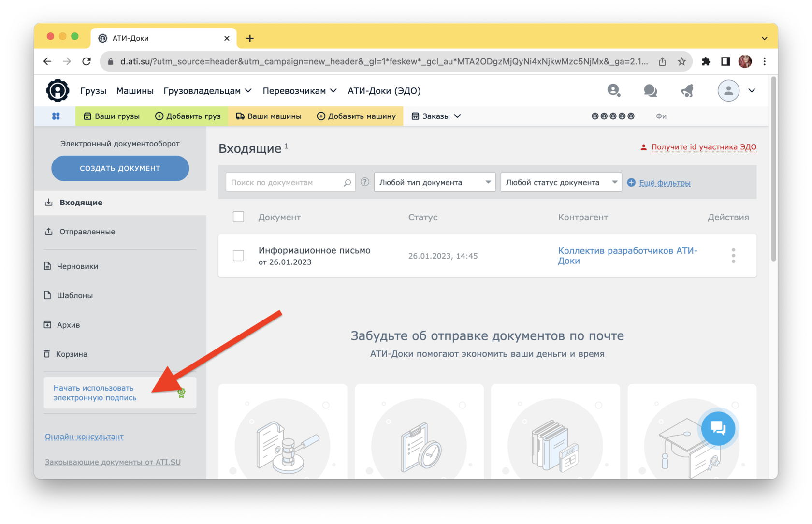Select Добавить груз
Screen dimensions: 812x524
[188, 116]
